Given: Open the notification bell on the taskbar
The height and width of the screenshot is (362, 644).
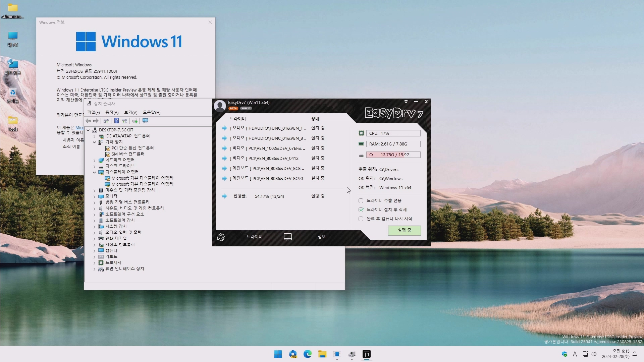Looking at the screenshot, I should 635,354.
